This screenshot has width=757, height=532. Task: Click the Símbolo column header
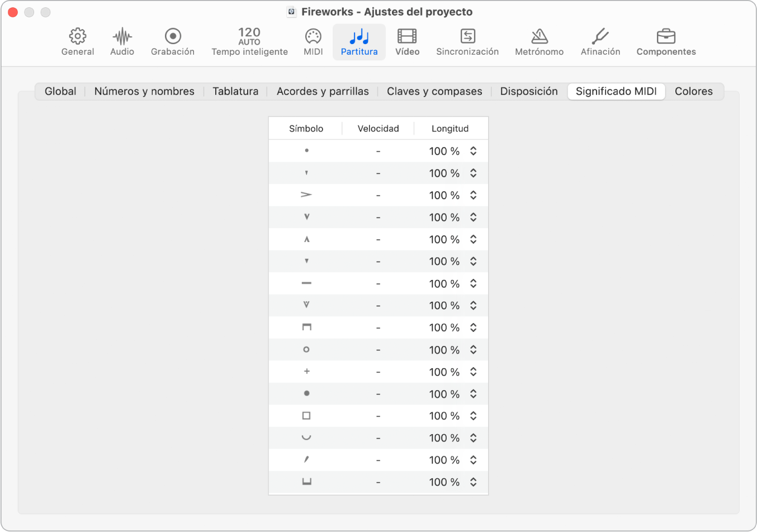[306, 129]
